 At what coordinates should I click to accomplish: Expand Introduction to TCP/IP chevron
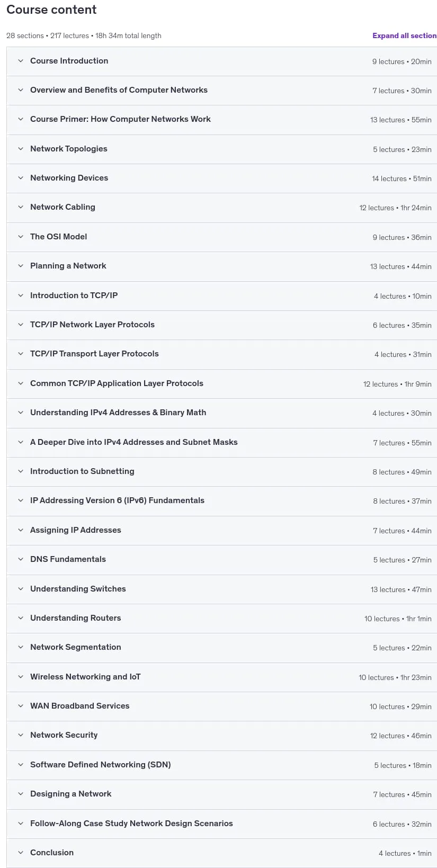[21, 296]
